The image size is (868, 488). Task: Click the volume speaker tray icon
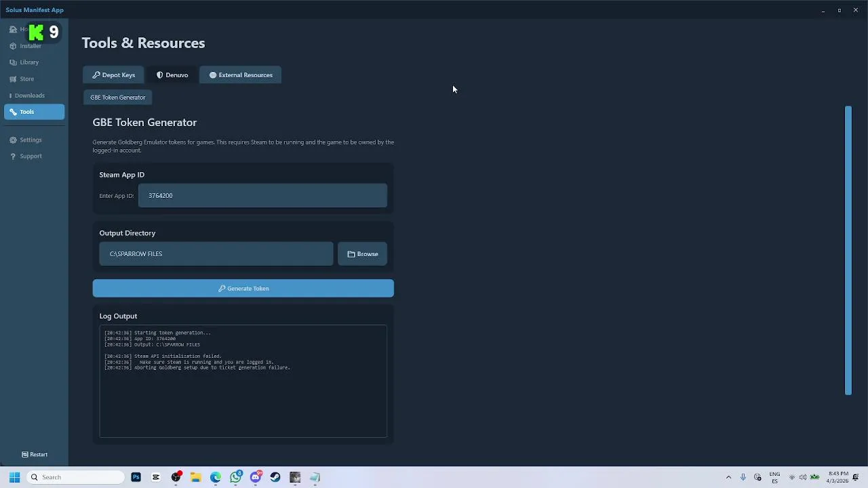803,477
